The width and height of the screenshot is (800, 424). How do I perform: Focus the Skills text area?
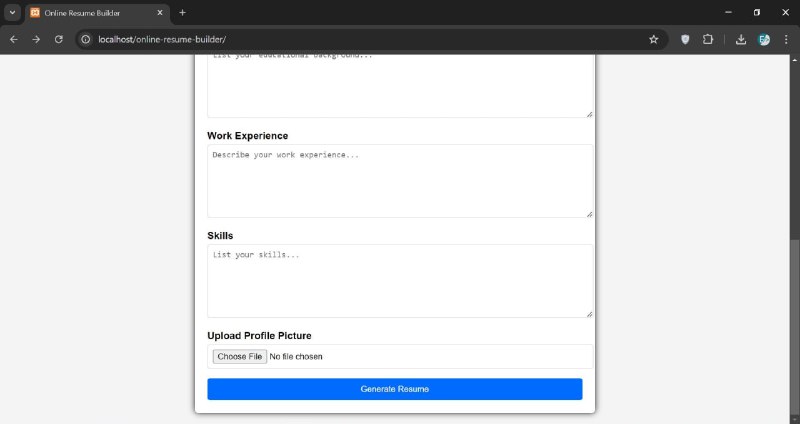(x=400, y=281)
